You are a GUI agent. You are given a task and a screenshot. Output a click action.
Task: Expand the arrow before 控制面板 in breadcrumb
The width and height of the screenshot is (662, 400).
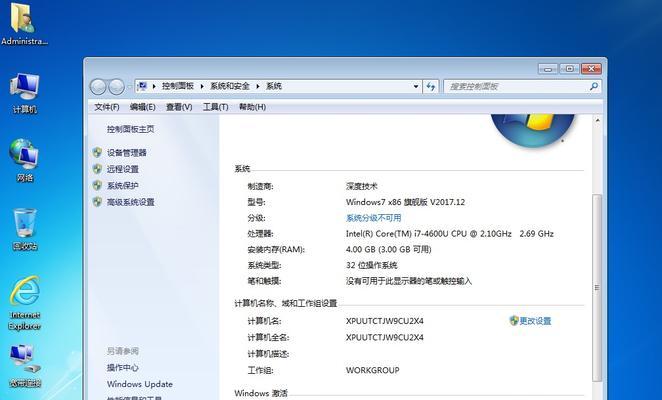154,86
